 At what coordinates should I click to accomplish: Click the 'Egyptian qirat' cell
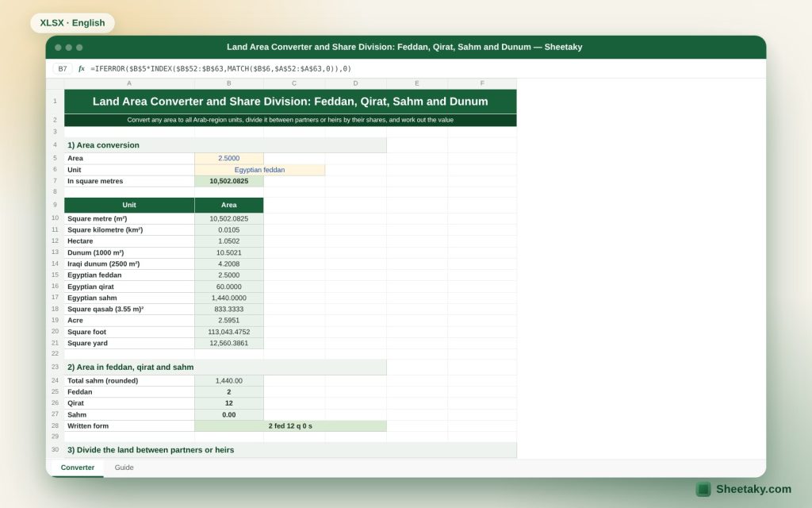tap(129, 286)
